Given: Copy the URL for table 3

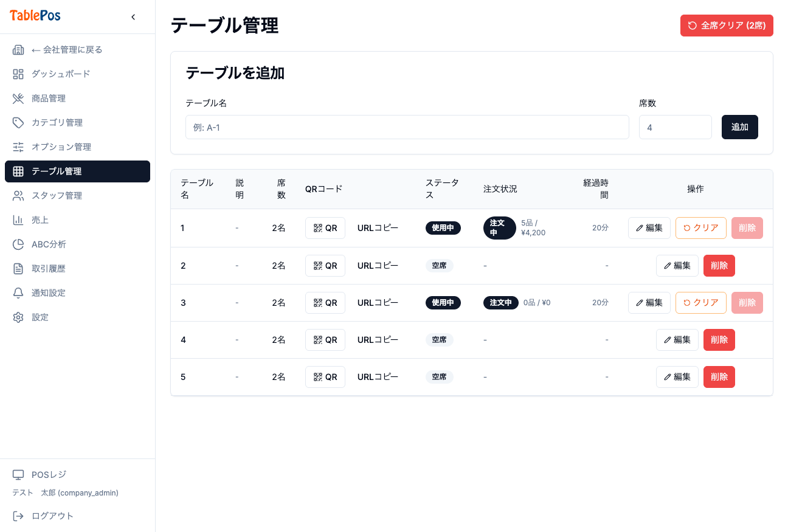Looking at the screenshot, I should click(x=378, y=303).
